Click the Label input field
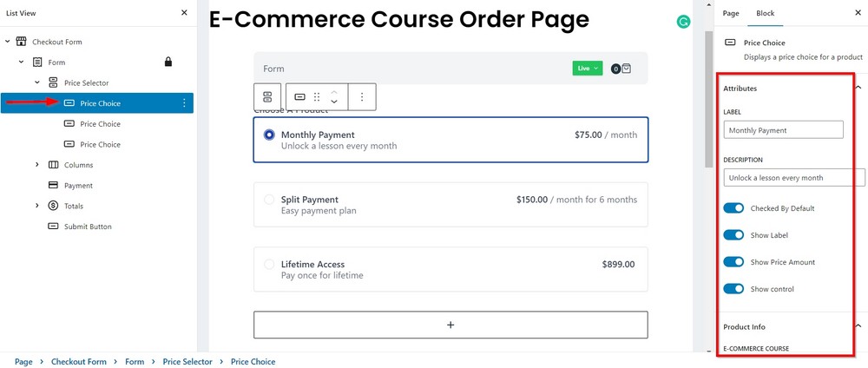 (783, 130)
